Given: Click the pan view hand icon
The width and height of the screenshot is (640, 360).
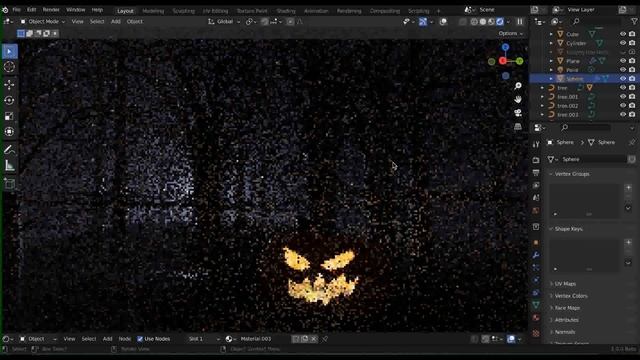Looking at the screenshot, I should coord(518,99).
